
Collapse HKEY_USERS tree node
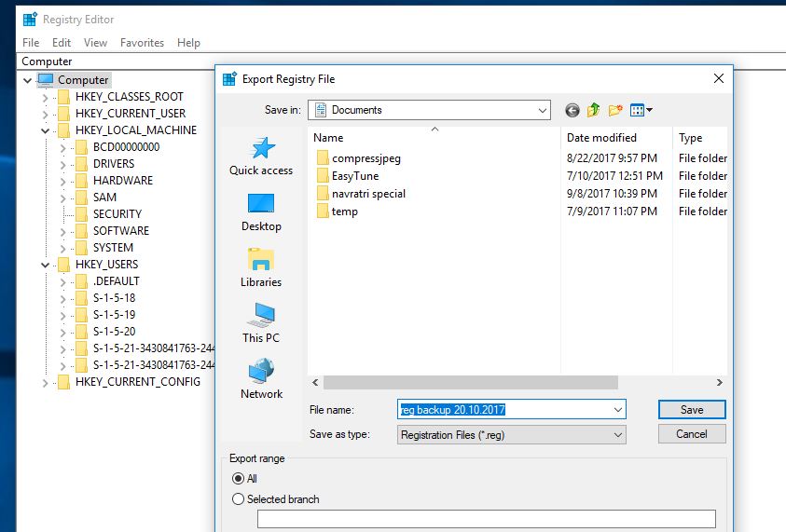45,265
